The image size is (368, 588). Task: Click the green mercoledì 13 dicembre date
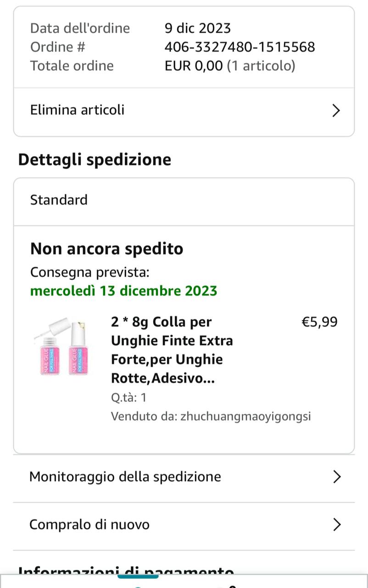coord(124,291)
